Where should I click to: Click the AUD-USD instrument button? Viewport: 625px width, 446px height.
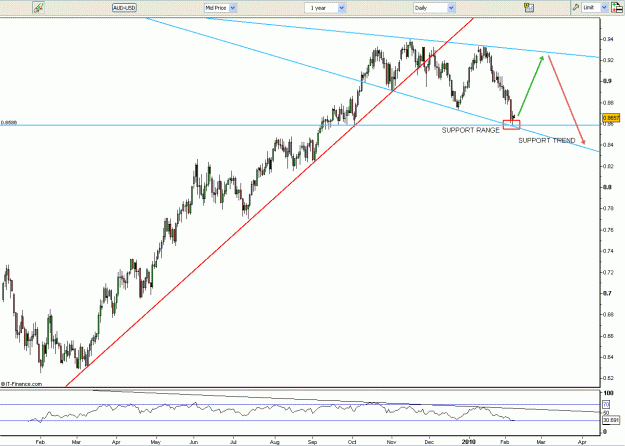(x=124, y=8)
